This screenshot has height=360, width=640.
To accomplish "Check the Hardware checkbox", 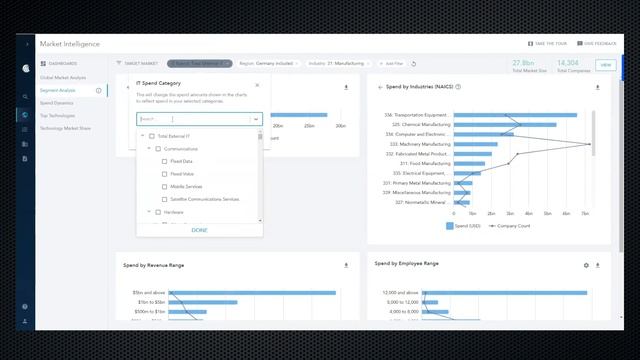I will (x=158, y=212).
